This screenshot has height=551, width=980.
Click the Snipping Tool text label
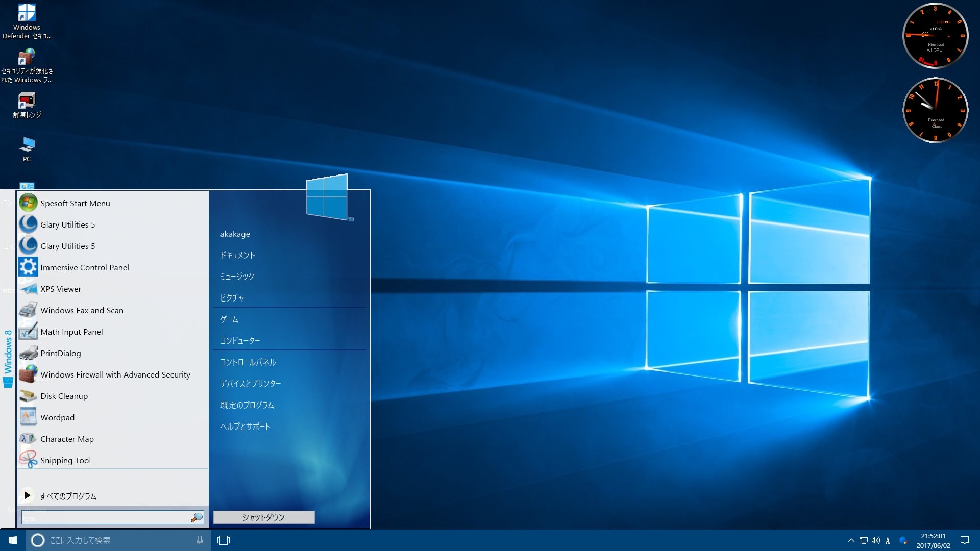pyautogui.click(x=66, y=460)
